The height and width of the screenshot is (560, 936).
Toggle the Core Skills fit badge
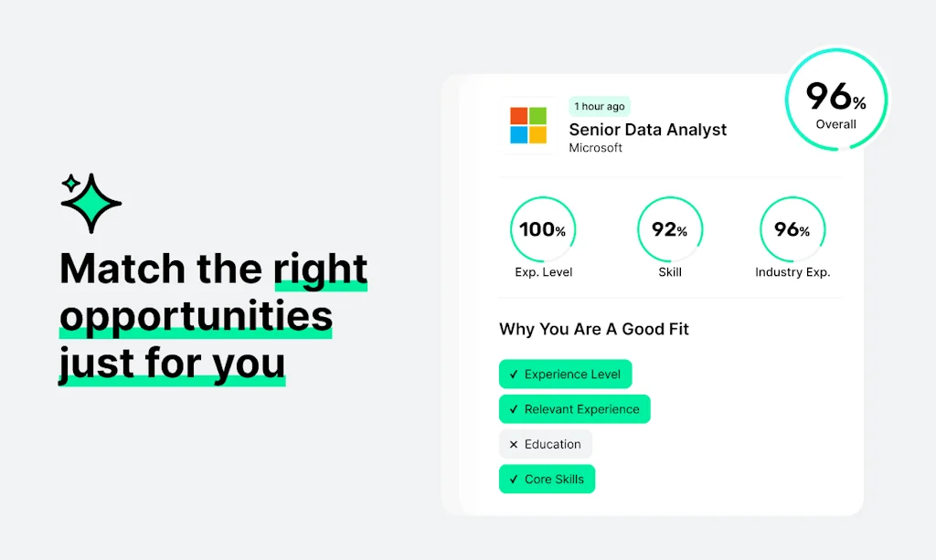click(547, 479)
